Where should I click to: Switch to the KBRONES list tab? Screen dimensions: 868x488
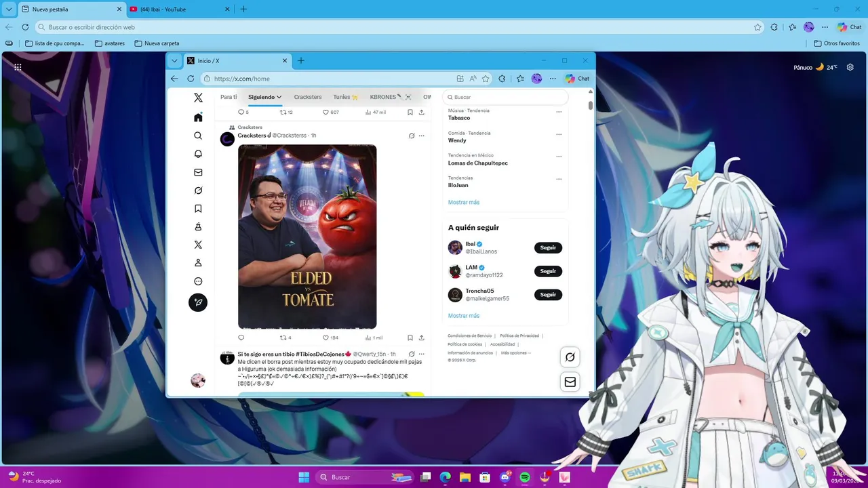click(x=391, y=97)
